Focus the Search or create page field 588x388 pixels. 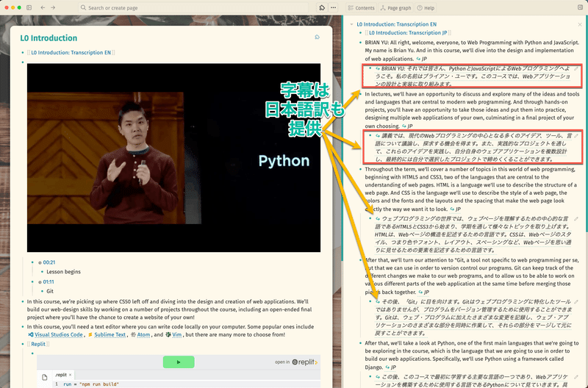pyautogui.click(x=193, y=7)
